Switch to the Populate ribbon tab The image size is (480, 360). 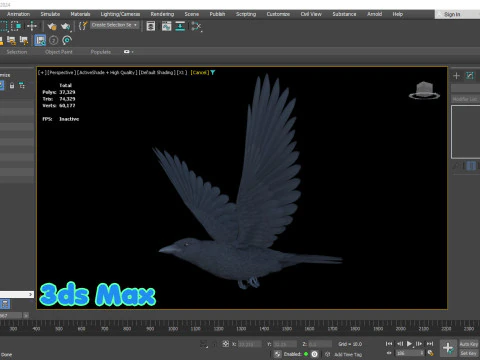[101, 52]
